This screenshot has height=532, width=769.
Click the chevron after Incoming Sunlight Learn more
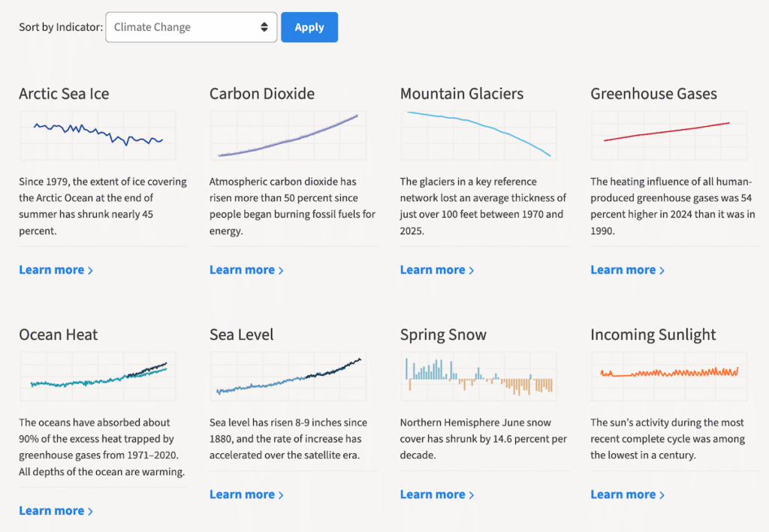662,495
